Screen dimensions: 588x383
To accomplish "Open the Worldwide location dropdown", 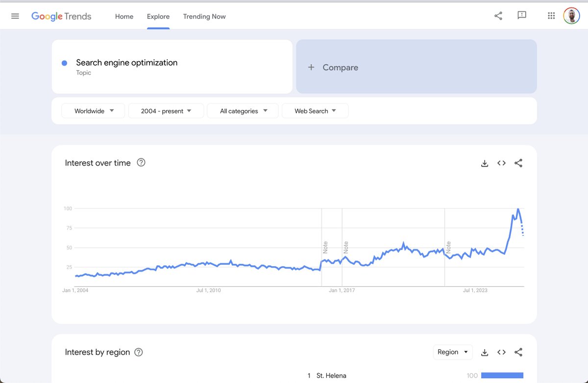I will point(93,111).
